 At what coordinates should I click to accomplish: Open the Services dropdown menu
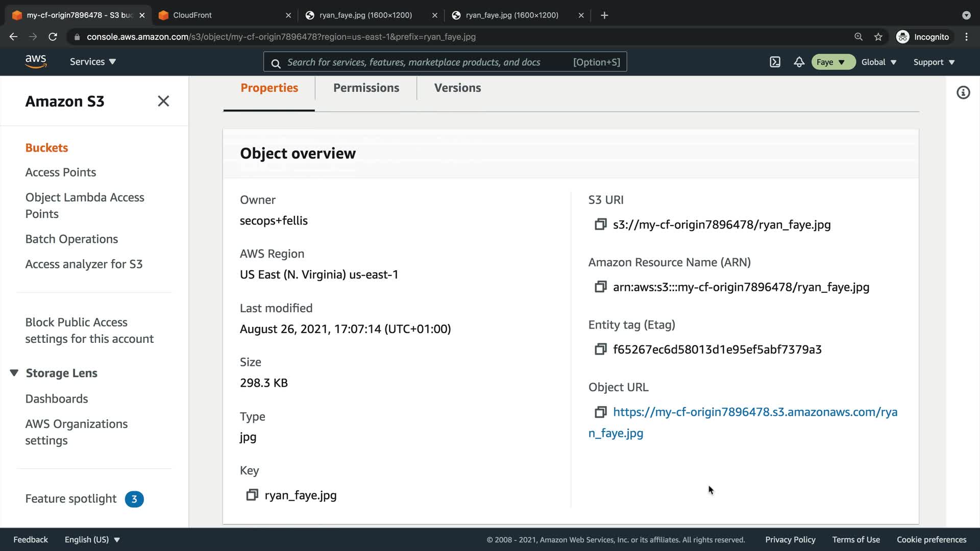(x=93, y=62)
